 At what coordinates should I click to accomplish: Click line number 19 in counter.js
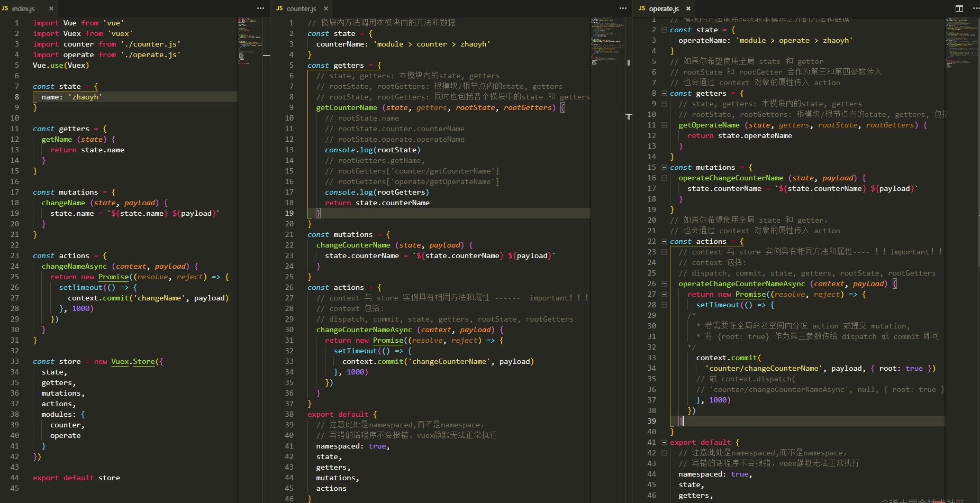(x=289, y=213)
